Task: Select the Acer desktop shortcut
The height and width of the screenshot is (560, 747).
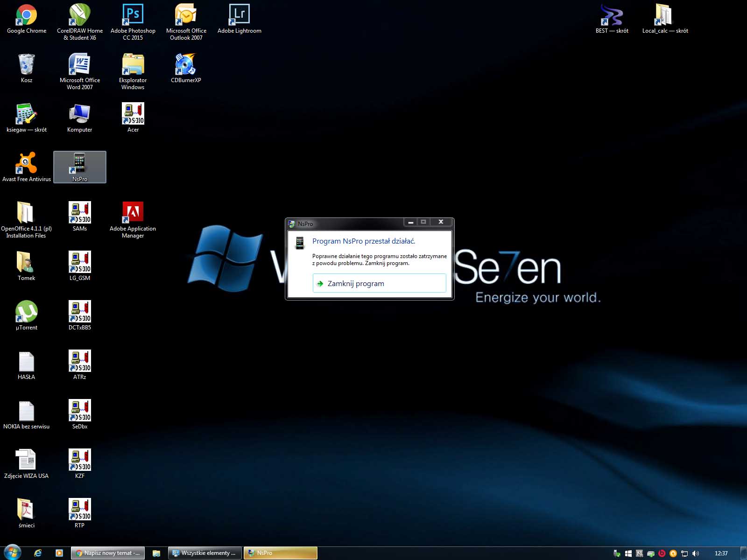Action: click(x=133, y=118)
